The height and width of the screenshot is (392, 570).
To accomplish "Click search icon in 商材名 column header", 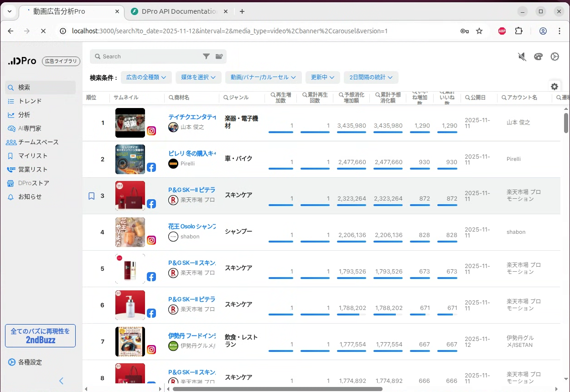I will [171, 98].
